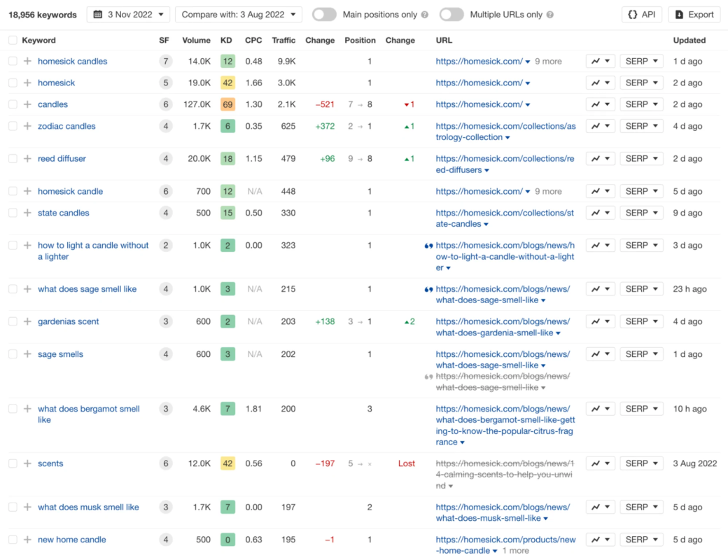Sort table by KD column

pos(226,41)
